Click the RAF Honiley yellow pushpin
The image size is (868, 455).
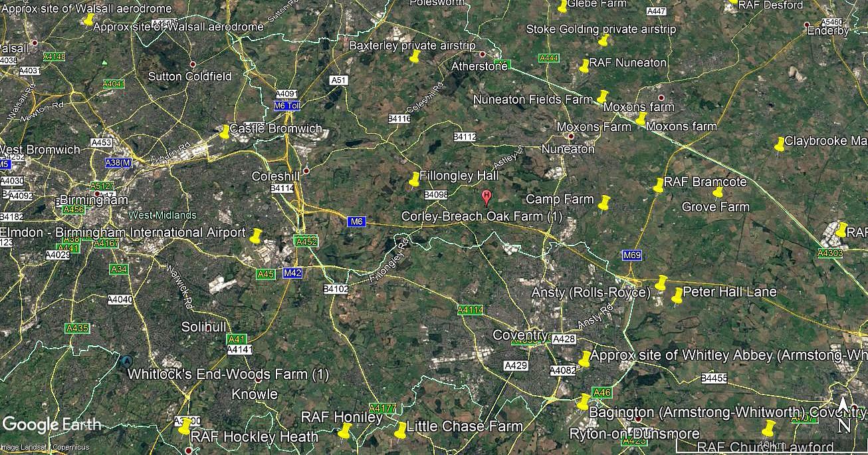coord(344,432)
